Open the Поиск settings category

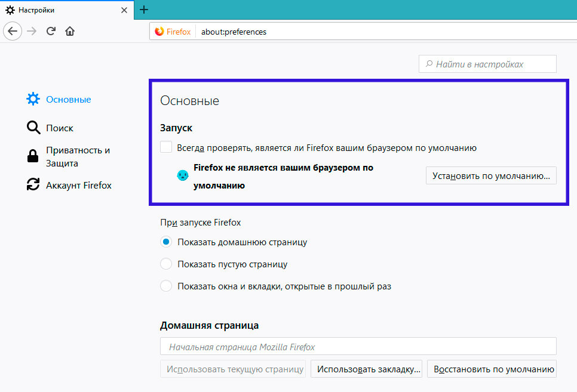[x=60, y=128]
